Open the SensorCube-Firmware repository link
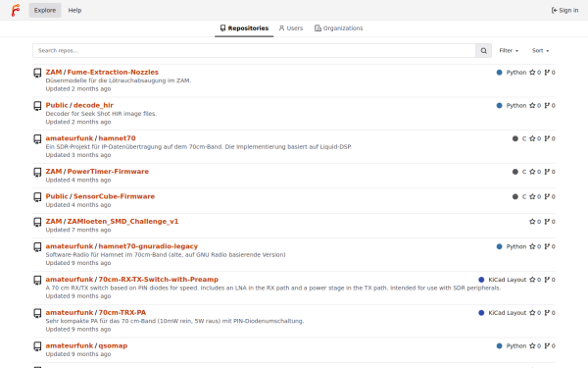The image size is (588, 368). pyautogui.click(x=114, y=196)
